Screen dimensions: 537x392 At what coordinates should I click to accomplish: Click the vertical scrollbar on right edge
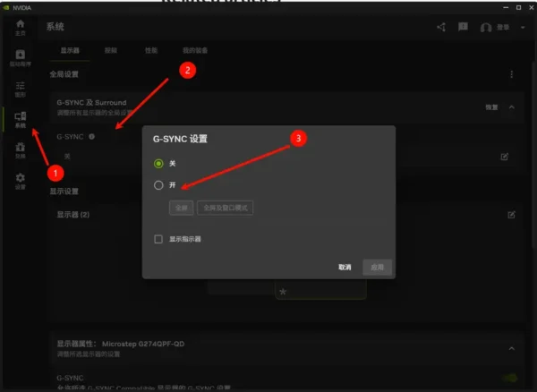[x=534, y=154]
